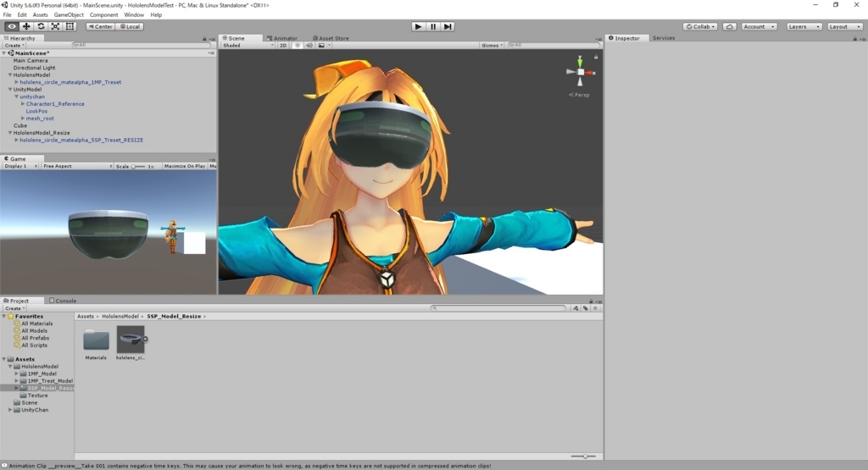This screenshot has width=868, height=470.
Task: Open Project Create dropdown
Action: (x=14, y=308)
